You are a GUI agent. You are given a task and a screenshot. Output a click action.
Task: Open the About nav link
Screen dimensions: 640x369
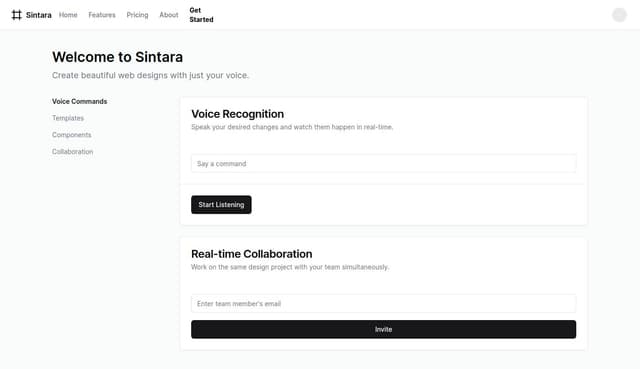[x=169, y=15]
